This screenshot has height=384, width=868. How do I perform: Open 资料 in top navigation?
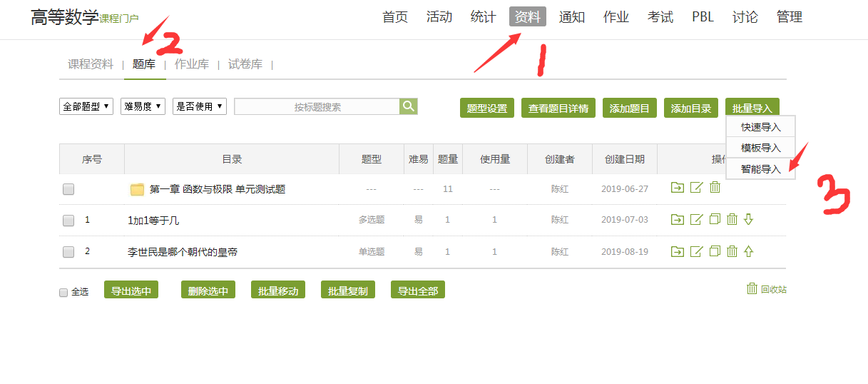tap(528, 17)
